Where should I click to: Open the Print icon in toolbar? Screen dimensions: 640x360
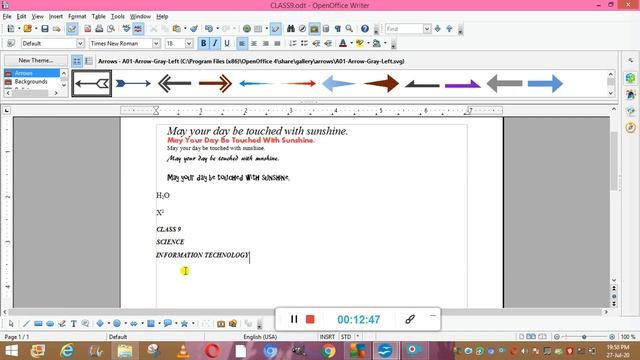(x=99, y=29)
